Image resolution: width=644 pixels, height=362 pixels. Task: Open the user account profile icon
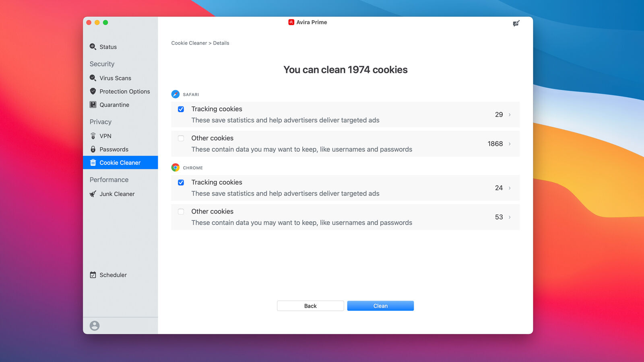pyautogui.click(x=95, y=325)
